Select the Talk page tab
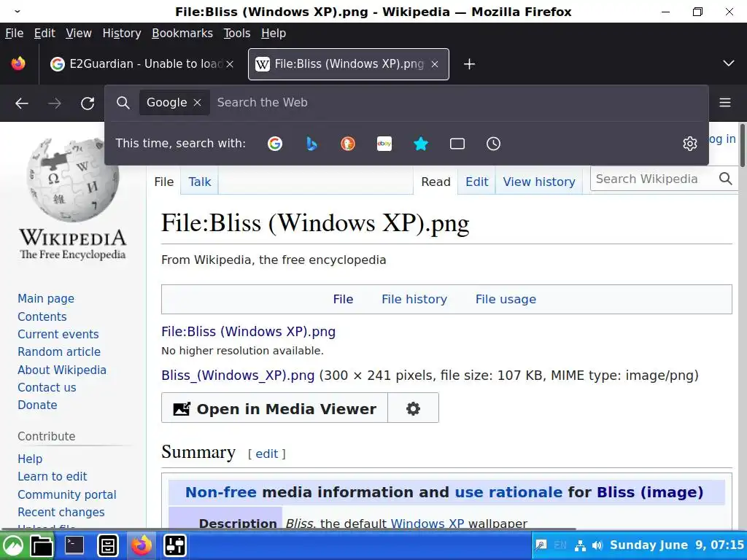The height and width of the screenshot is (560, 747). (200, 182)
